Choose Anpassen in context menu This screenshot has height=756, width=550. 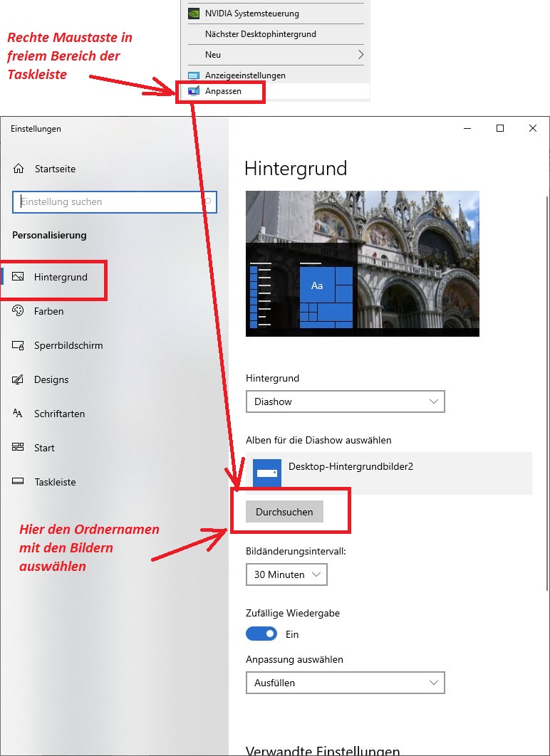(x=275, y=91)
